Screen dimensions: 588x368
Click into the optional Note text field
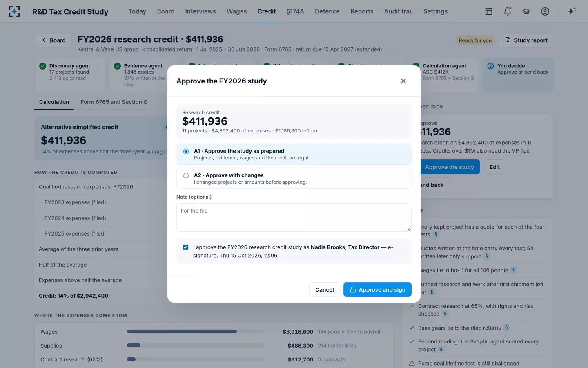(x=294, y=218)
